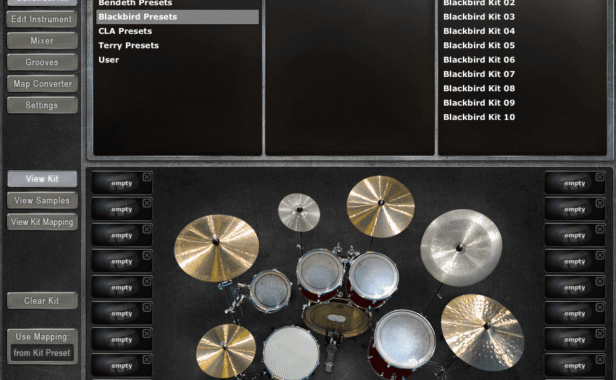Image resolution: width=616 pixels, height=380 pixels.
Task: Load Blackbird Kit 03
Action: [479, 17]
